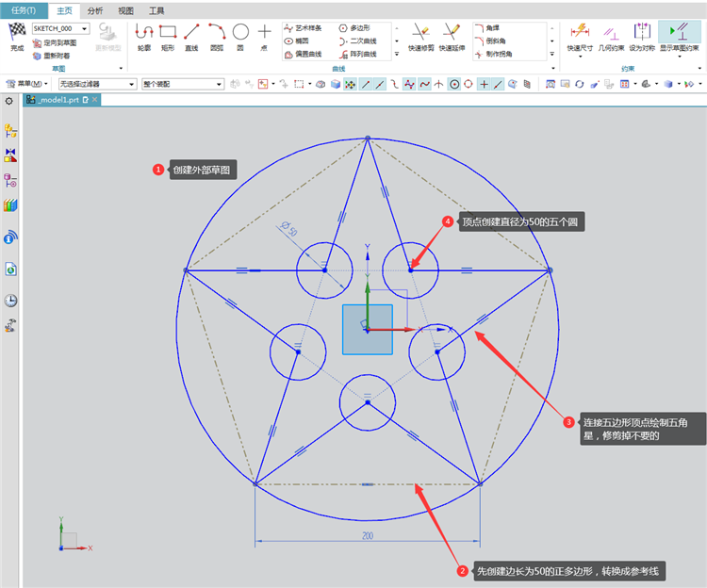This screenshot has width=707, height=588.
Task: Choose the Ellipse (椭圆) tool
Action: point(297,41)
